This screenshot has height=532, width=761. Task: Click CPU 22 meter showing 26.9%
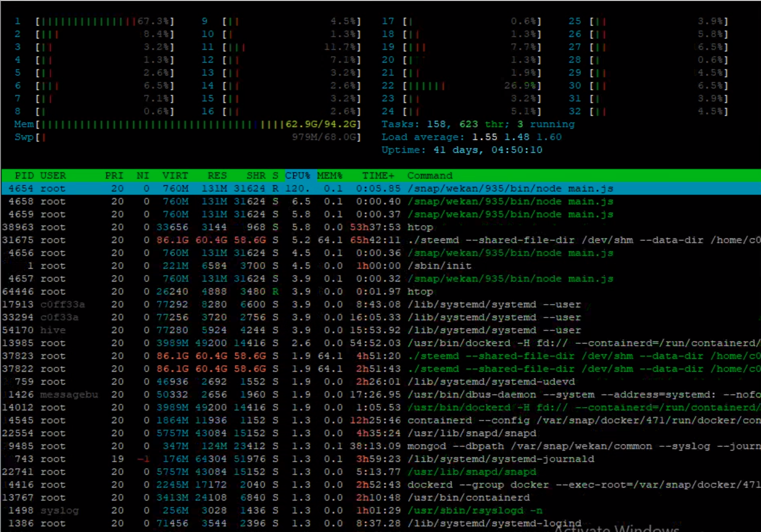click(461, 86)
